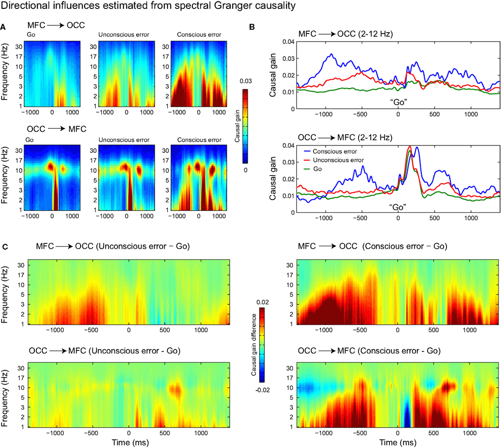
Task: Click the Causal gain colorbar in panel A
Action: (x=245, y=126)
